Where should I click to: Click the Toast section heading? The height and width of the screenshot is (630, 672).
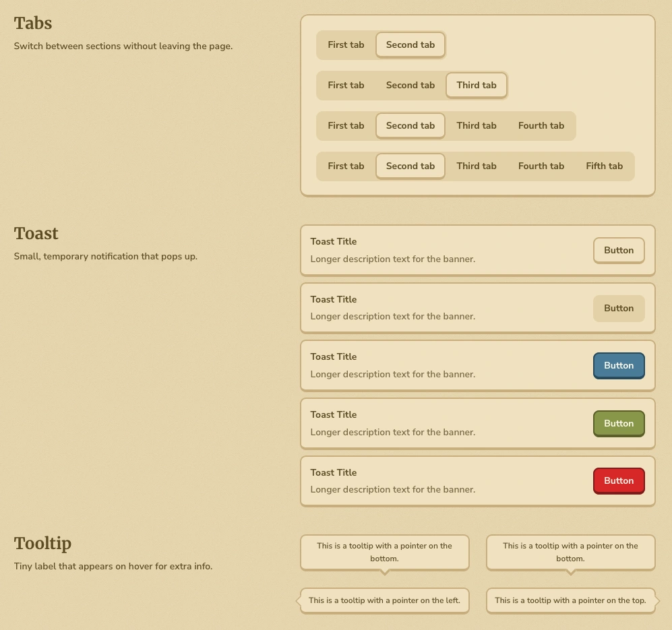[x=36, y=234]
